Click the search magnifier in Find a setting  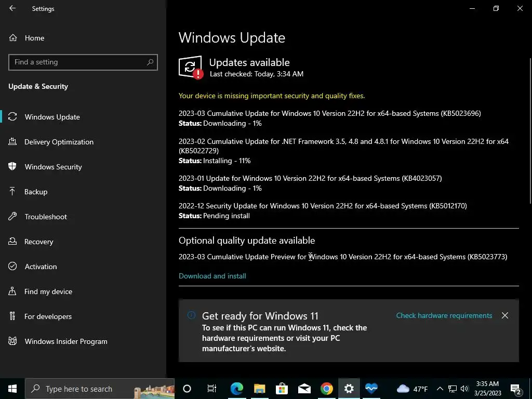tap(150, 62)
